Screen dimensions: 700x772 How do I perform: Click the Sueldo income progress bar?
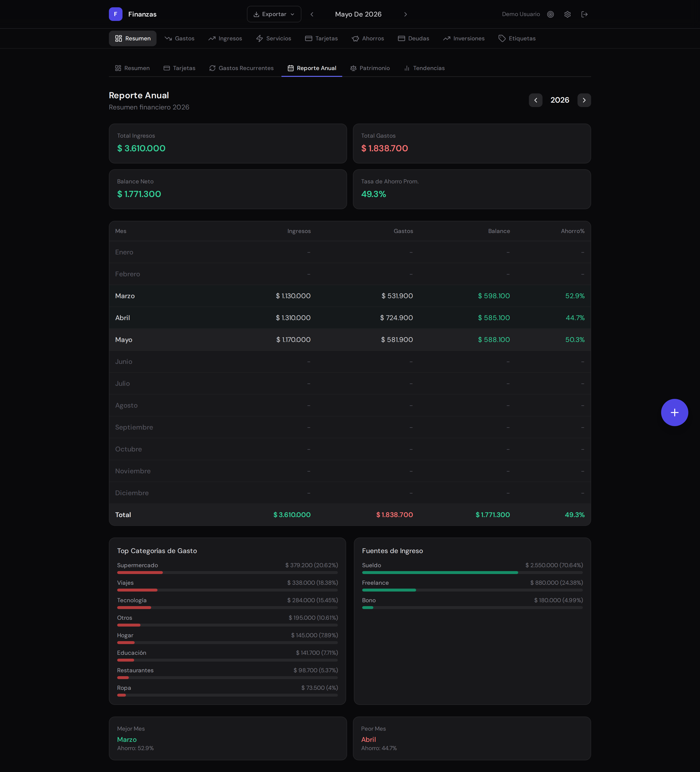pos(472,573)
